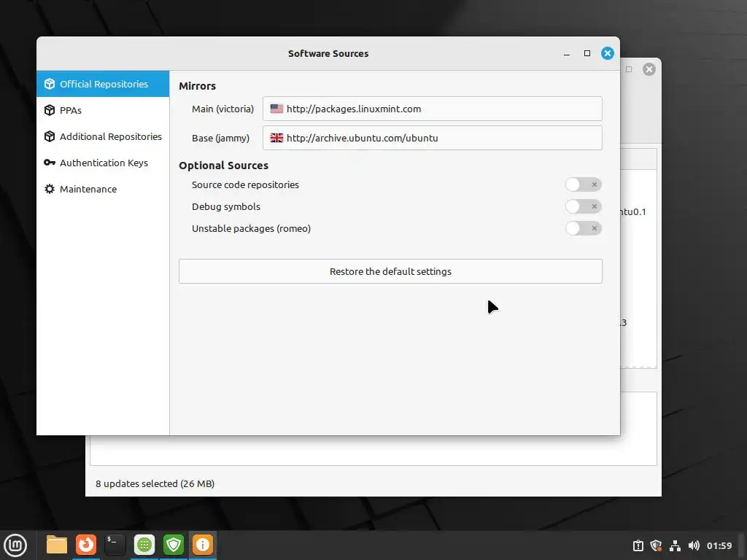The height and width of the screenshot is (560, 747).
Task: Click the Authentication Keys key icon
Action: [50, 163]
